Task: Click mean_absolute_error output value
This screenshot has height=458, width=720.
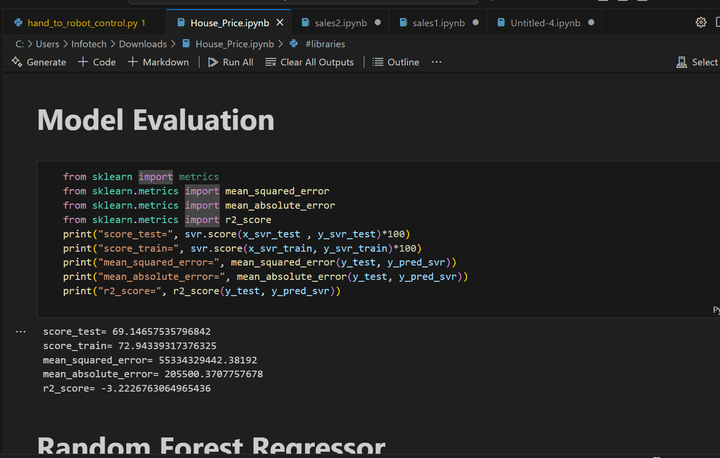Action: [214, 374]
